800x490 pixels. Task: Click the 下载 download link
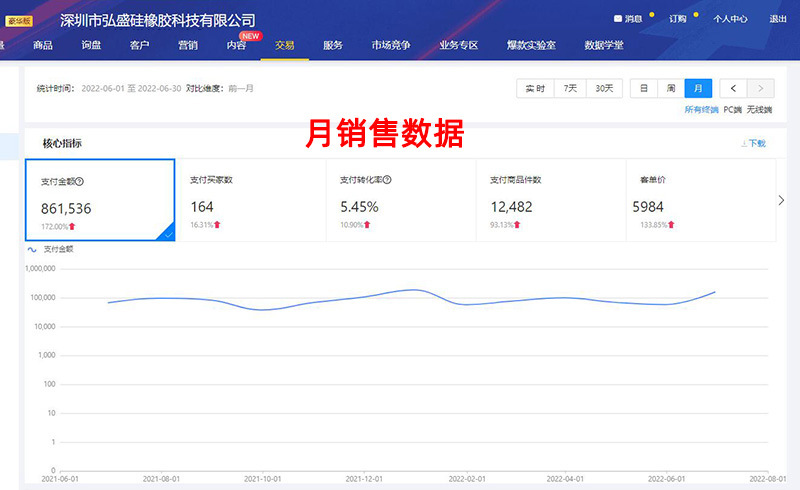click(x=754, y=143)
